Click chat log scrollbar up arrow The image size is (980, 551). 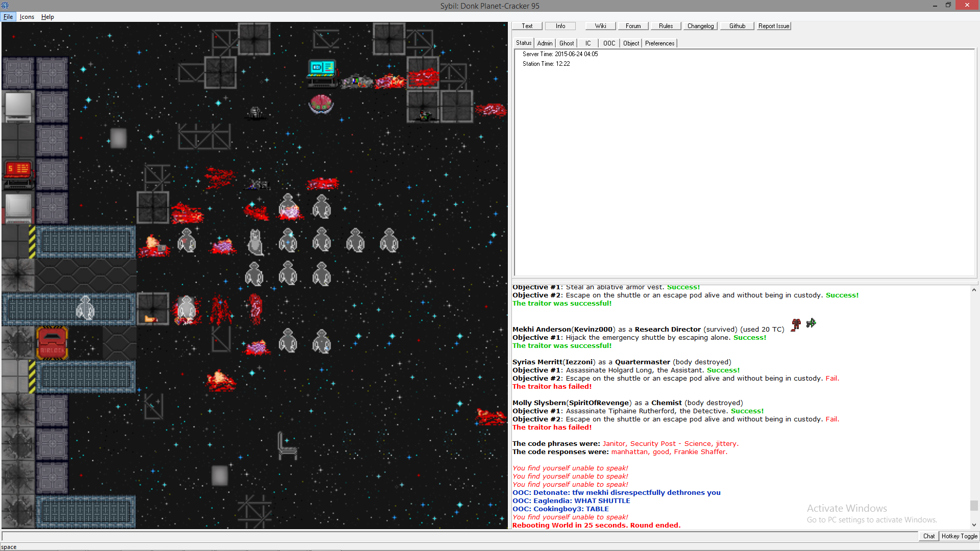(974, 290)
